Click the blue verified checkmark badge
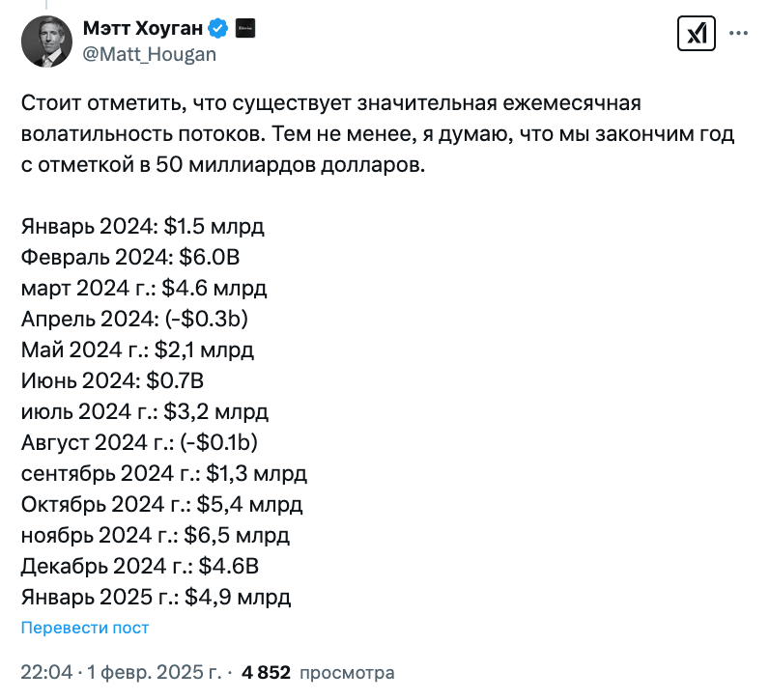This screenshot has width=770, height=700. coord(218,28)
